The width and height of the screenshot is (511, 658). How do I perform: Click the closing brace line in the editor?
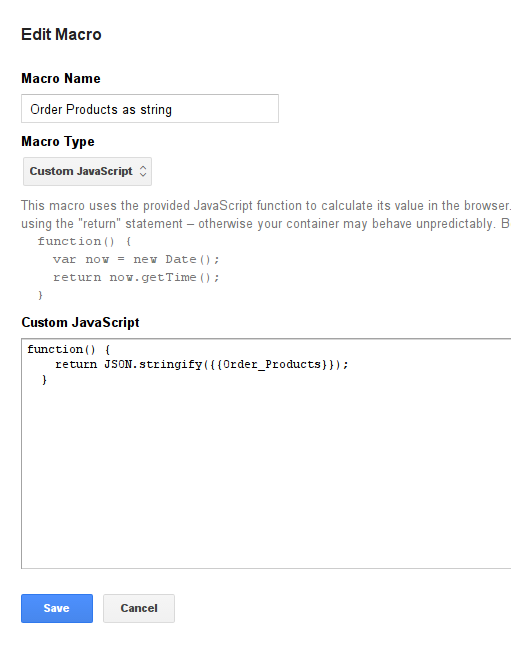[x=44, y=380]
